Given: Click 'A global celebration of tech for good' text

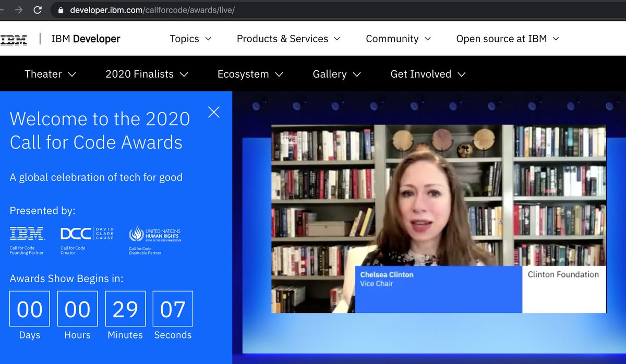Looking at the screenshot, I should (x=96, y=177).
